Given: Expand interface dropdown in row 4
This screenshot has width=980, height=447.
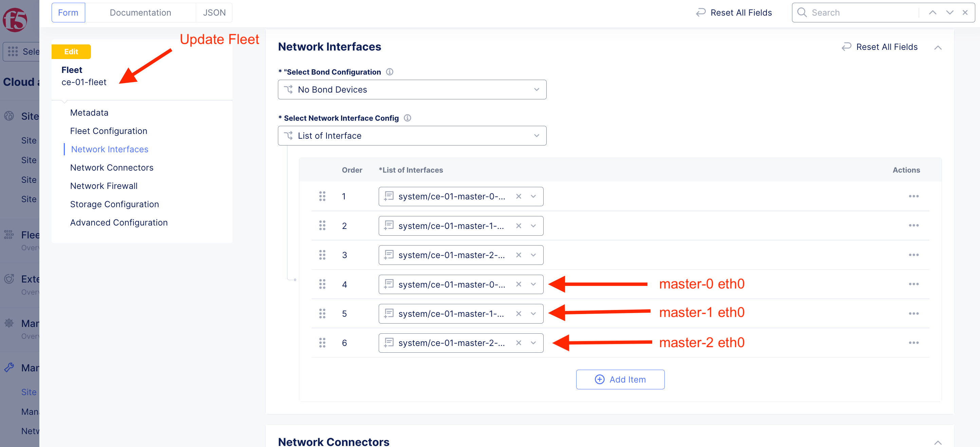Looking at the screenshot, I should (x=533, y=284).
